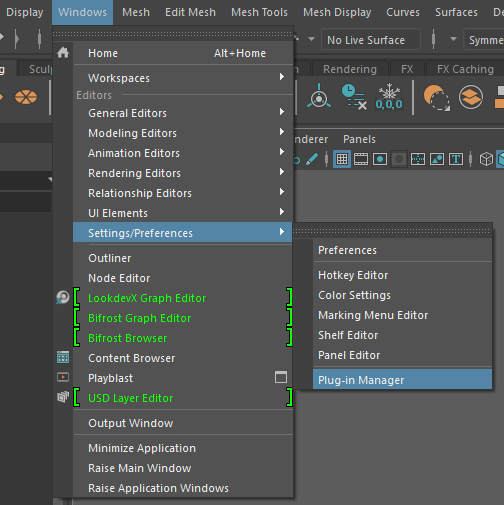Image resolution: width=504 pixels, height=505 pixels.
Task: Select Minimize Application
Action: pos(183,448)
